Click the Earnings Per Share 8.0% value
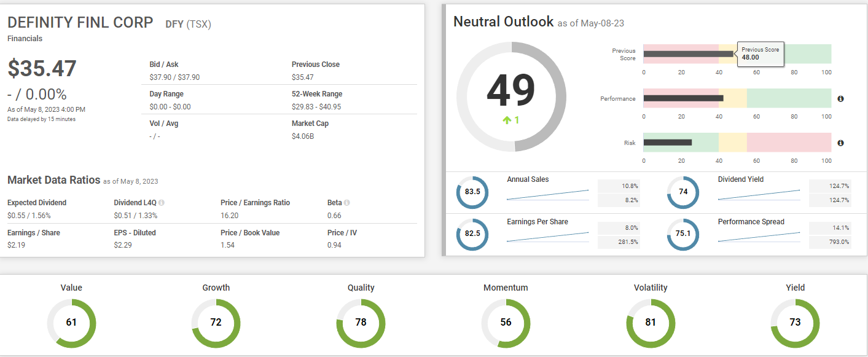Screen dimensions: 868x357 coord(631,228)
